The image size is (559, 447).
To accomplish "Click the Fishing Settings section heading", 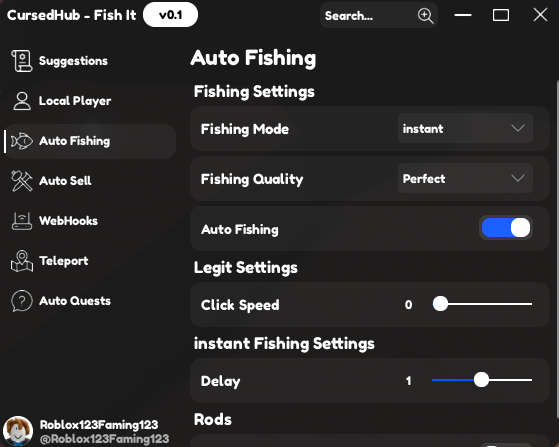I will (x=254, y=92).
